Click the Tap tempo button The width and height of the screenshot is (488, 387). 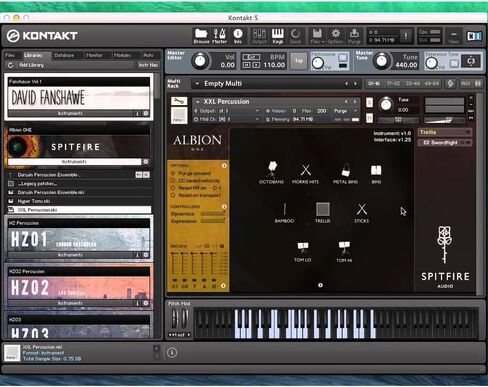(x=299, y=61)
